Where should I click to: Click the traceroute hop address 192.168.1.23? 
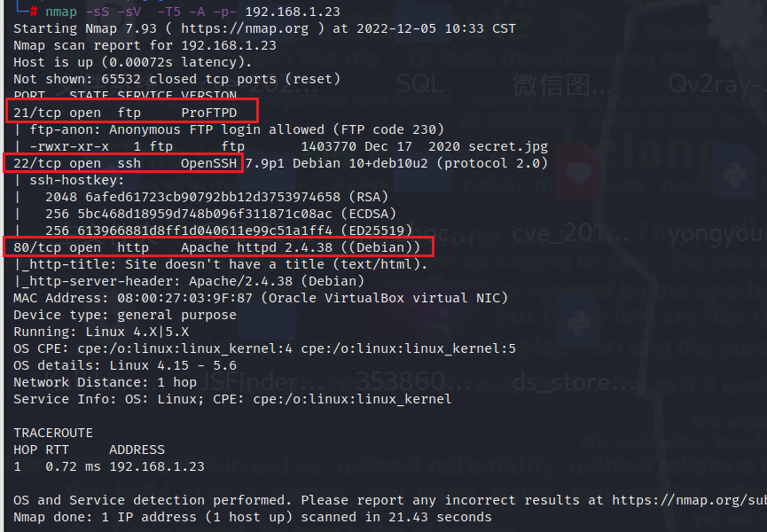pyautogui.click(x=157, y=466)
